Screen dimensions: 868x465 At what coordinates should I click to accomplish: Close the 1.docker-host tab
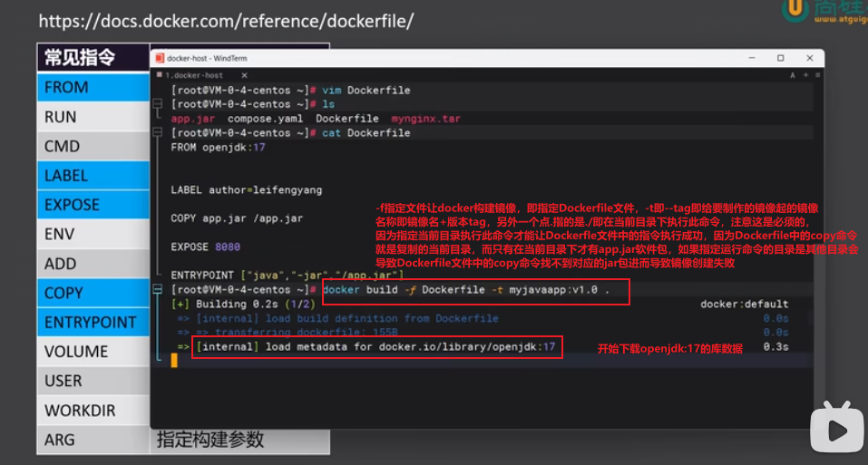244,75
